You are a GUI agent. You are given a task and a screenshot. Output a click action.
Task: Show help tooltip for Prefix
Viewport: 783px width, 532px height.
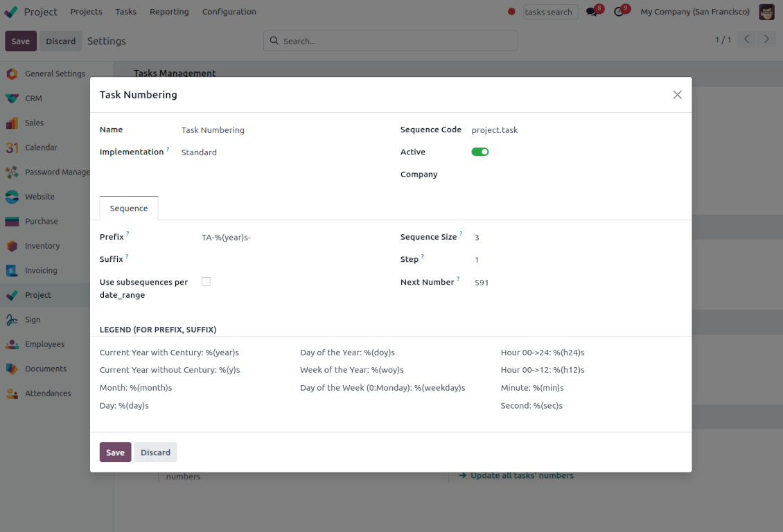point(127,233)
